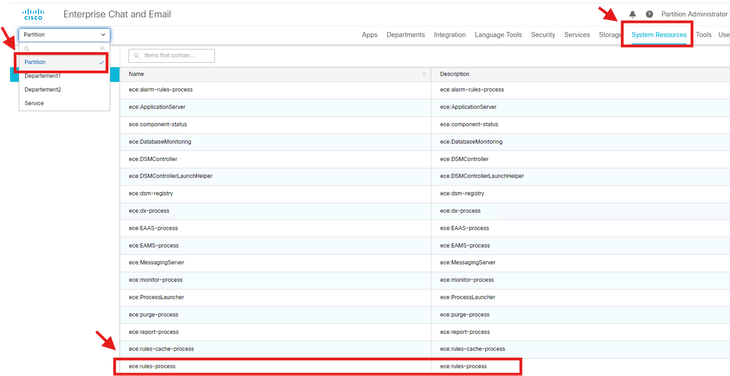Click ece:ApplicationServer in the Description column
Image resolution: width=730 pixels, height=376 pixels.
(468, 107)
